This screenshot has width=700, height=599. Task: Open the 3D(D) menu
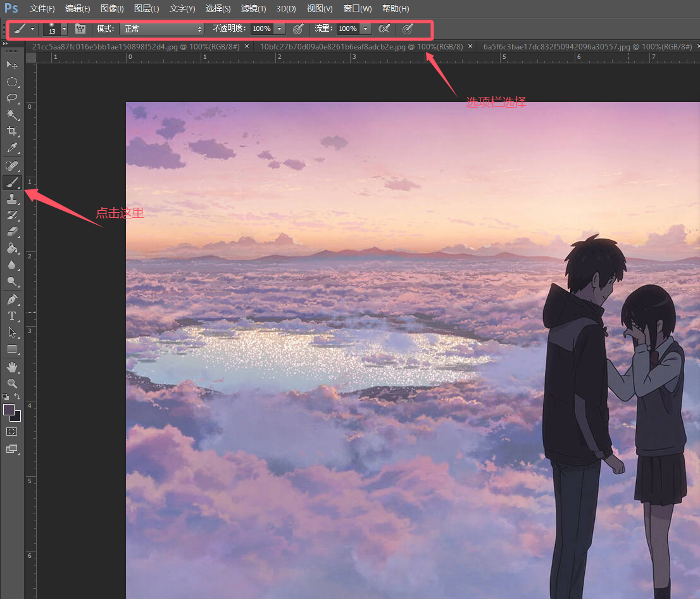(286, 8)
